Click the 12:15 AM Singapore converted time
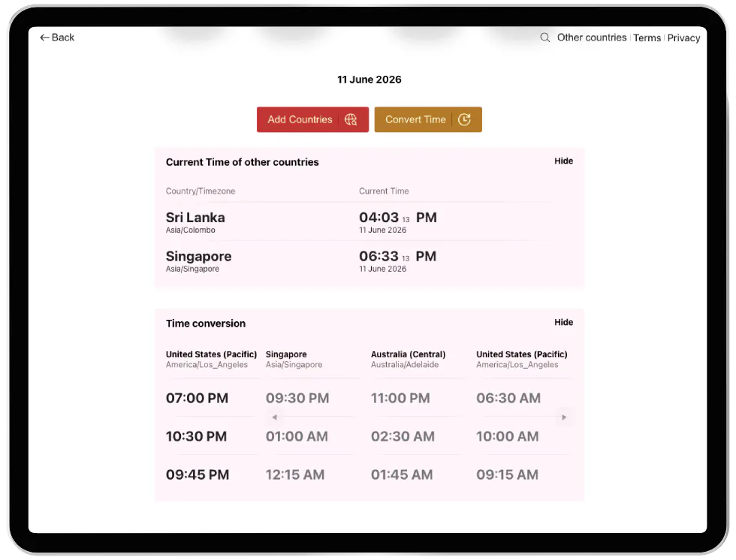 294,474
